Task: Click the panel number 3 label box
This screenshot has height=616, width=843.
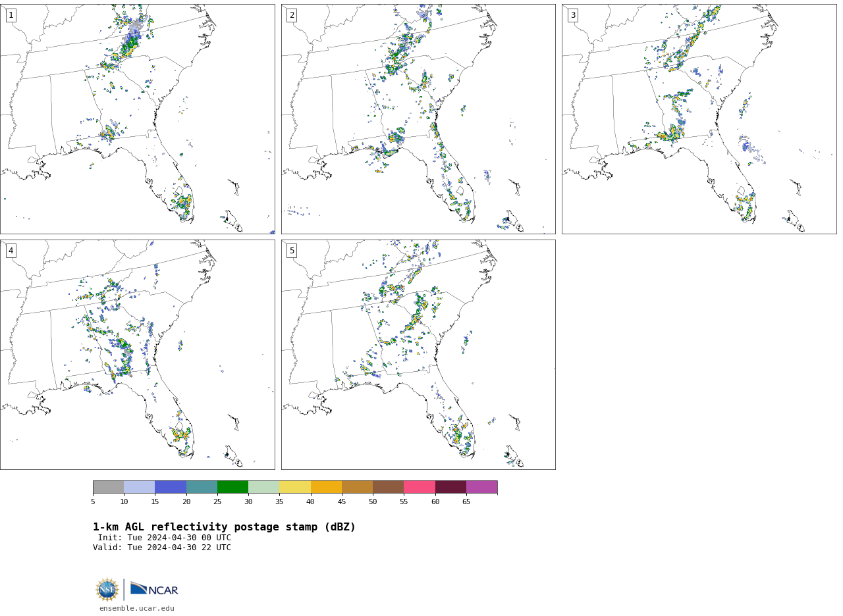Action: (572, 15)
